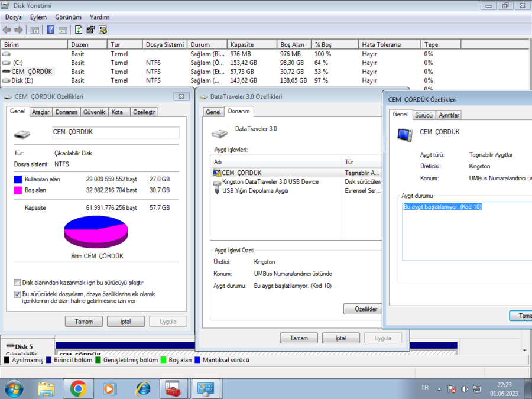Click the Back arrow in the toolbar
Screen dimensions: 532x399
[x=7, y=30]
